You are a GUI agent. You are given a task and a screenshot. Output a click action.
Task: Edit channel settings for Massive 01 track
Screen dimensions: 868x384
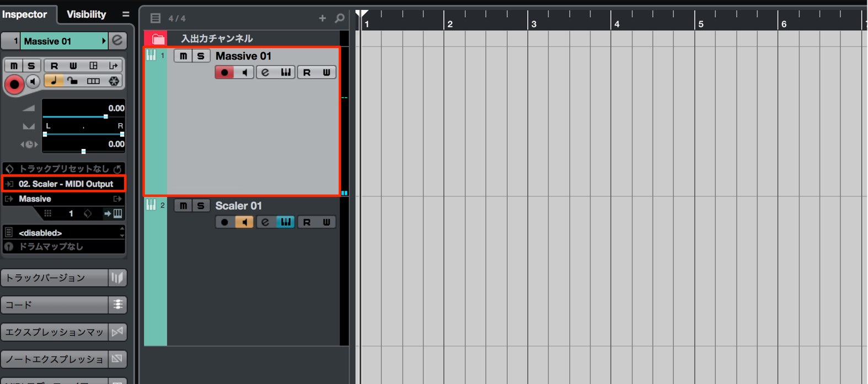[x=265, y=72]
